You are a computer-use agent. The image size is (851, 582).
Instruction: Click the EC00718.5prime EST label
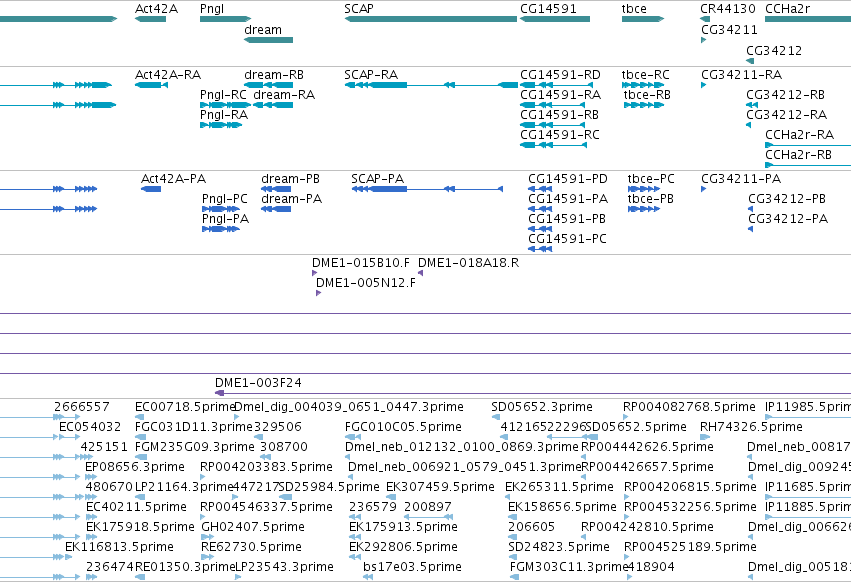[x=185, y=407]
